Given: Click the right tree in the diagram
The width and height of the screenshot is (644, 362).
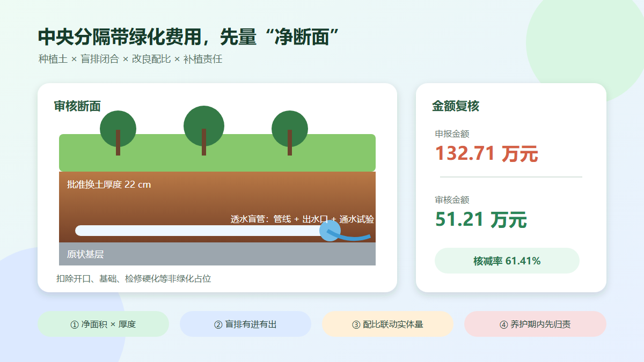Looking at the screenshot, I should point(290,132).
